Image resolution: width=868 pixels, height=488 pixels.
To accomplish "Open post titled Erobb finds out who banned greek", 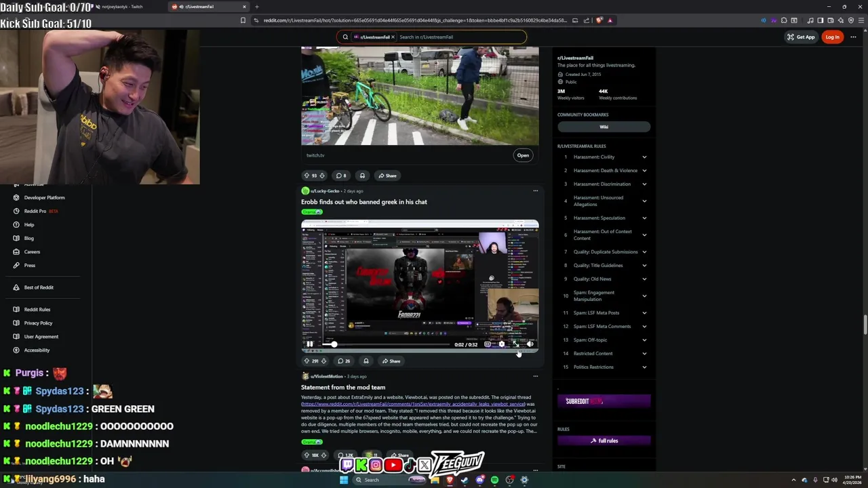I will tap(364, 202).
